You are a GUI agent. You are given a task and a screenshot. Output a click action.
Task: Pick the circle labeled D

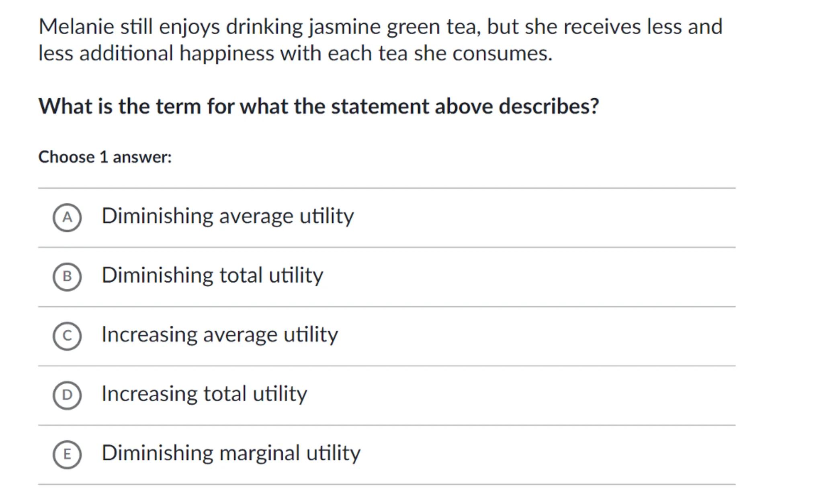(67, 395)
